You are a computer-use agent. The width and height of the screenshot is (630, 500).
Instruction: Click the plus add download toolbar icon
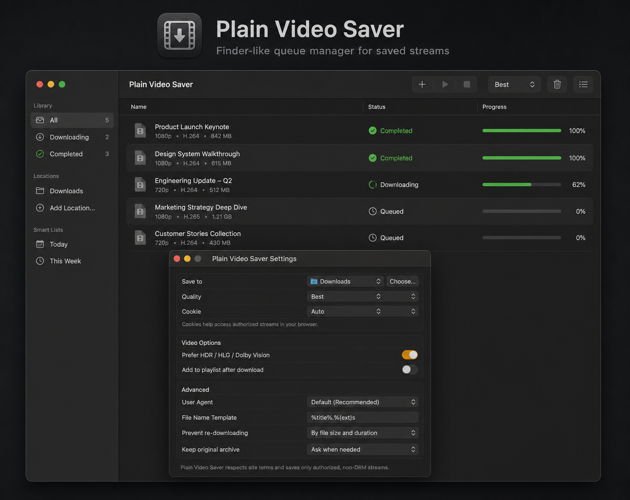(422, 84)
